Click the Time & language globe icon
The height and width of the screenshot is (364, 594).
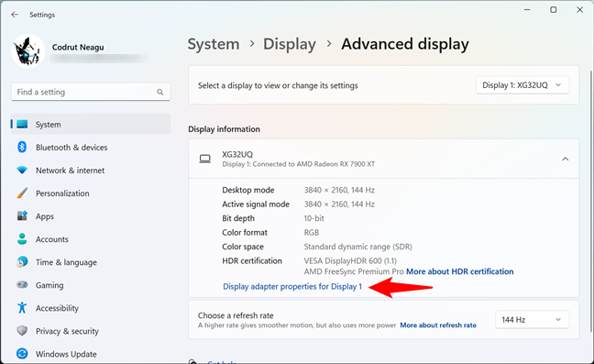(22, 262)
